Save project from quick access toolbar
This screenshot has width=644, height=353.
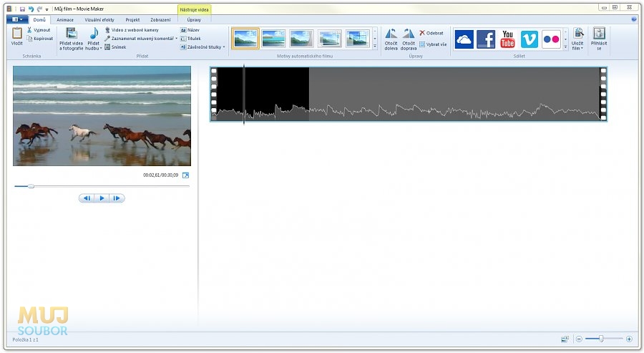22,9
